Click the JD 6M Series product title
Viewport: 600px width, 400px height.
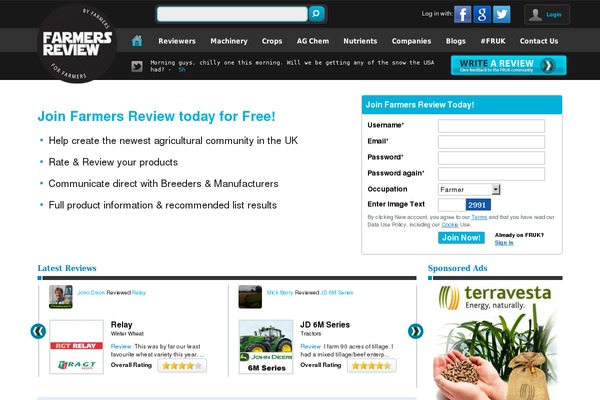click(x=325, y=325)
